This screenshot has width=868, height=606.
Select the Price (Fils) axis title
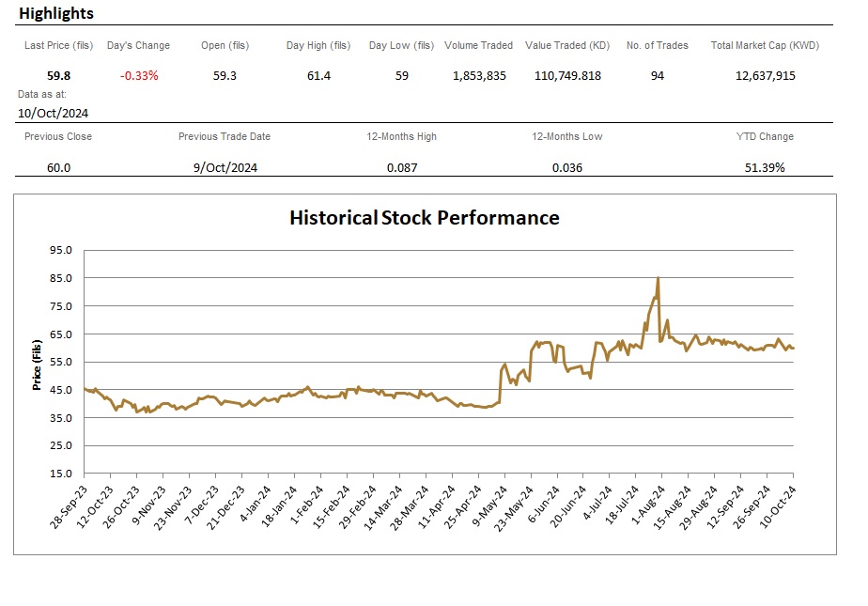[37, 365]
